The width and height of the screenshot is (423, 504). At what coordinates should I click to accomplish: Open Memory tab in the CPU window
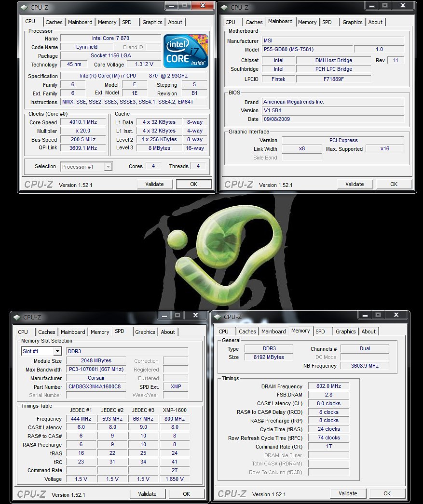click(107, 22)
